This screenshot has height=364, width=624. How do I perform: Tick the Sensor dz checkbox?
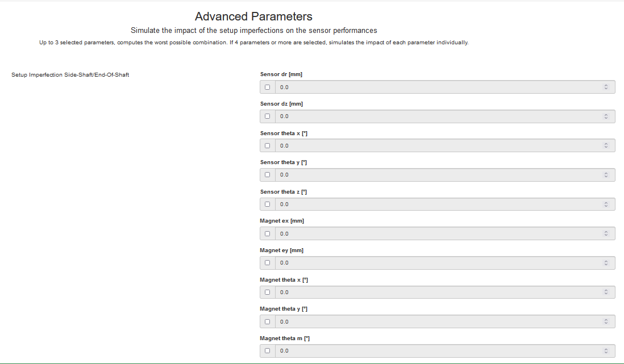coord(268,116)
